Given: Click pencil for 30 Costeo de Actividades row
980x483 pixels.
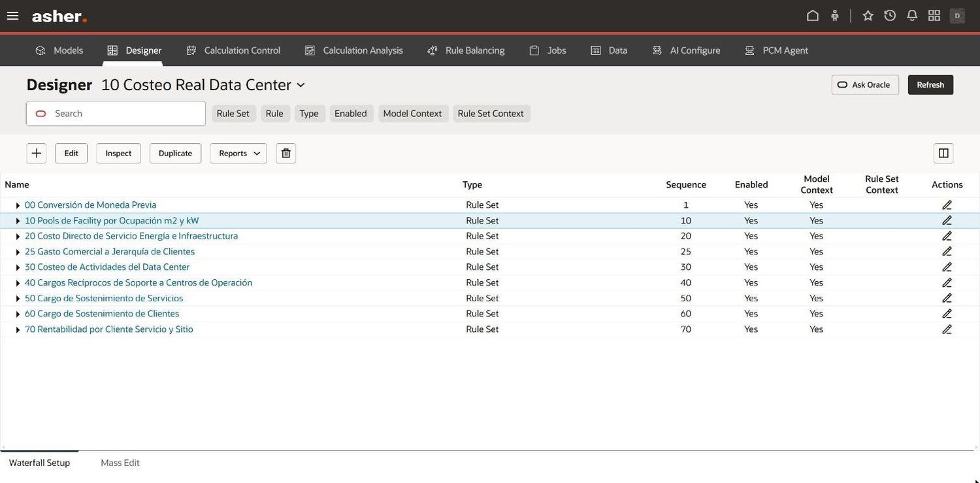Looking at the screenshot, I should coord(947,267).
